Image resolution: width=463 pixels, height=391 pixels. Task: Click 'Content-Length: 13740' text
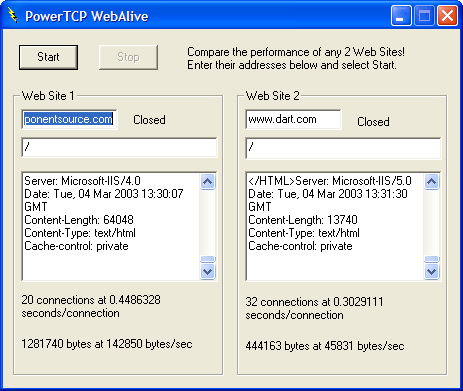tap(303, 220)
